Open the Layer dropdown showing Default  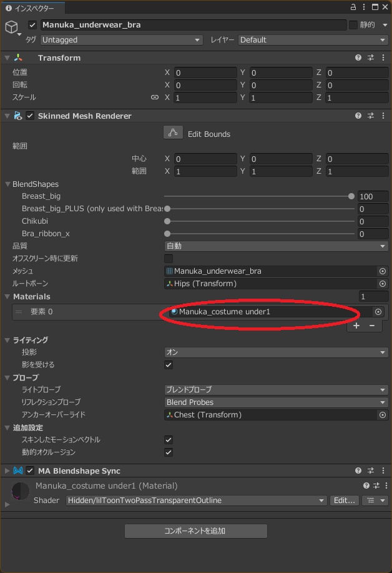313,40
